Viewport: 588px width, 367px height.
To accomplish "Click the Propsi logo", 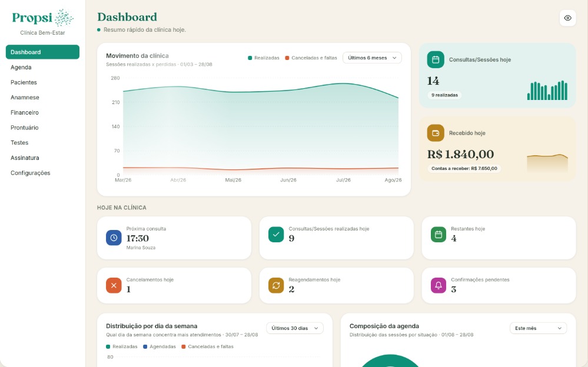I will click(x=42, y=18).
